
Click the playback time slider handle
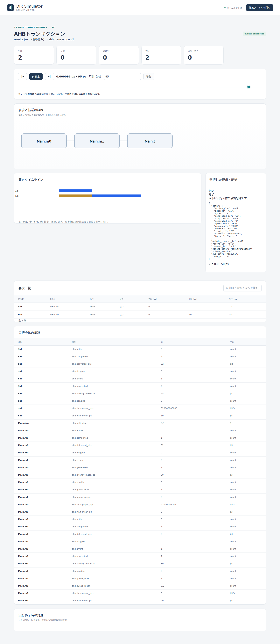[x=248, y=87]
